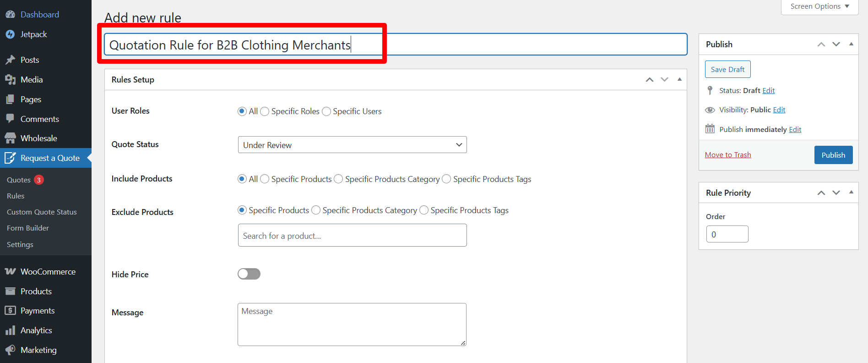Move Rules Setup panel up
This screenshot has width=868, height=363.
click(650, 80)
